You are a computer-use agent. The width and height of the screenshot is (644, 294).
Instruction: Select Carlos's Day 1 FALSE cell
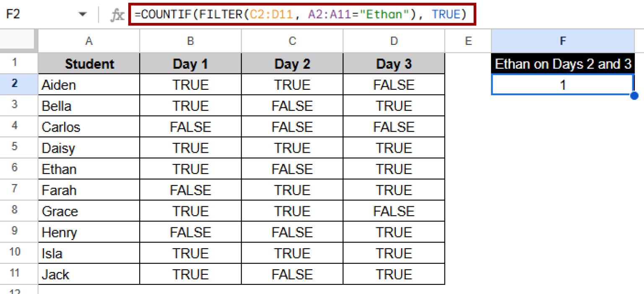[190, 127]
